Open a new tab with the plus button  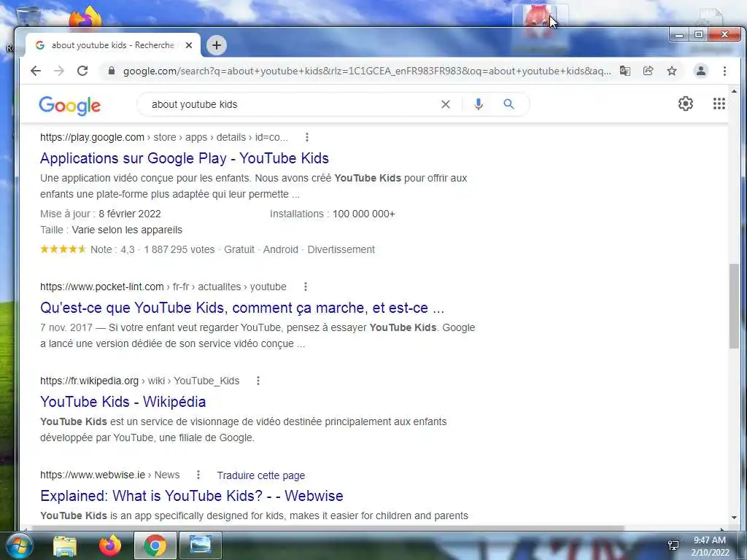(217, 45)
